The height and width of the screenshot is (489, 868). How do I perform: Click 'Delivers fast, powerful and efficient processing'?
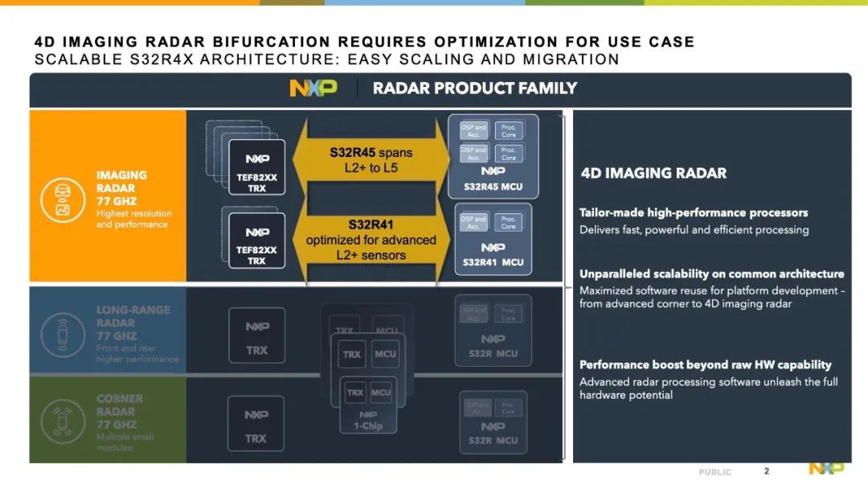pos(694,230)
